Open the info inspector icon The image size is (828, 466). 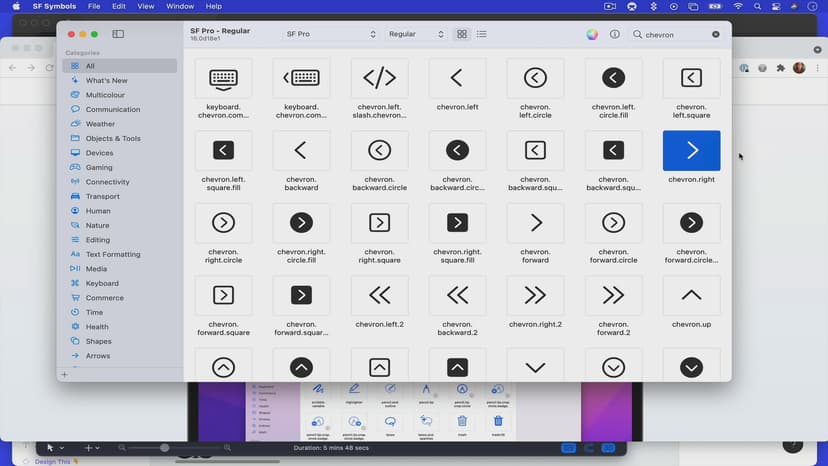(x=614, y=34)
